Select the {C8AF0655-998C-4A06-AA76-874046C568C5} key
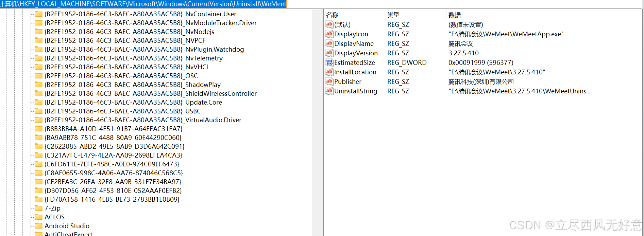The height and width of the screenshot is (236, 644). [114, 173]
